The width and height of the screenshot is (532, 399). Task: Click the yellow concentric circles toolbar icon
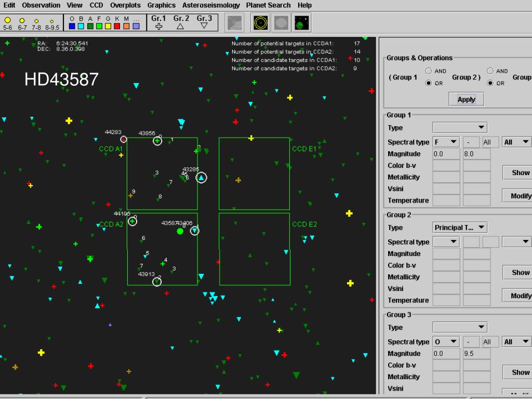(x=261, y=23)
